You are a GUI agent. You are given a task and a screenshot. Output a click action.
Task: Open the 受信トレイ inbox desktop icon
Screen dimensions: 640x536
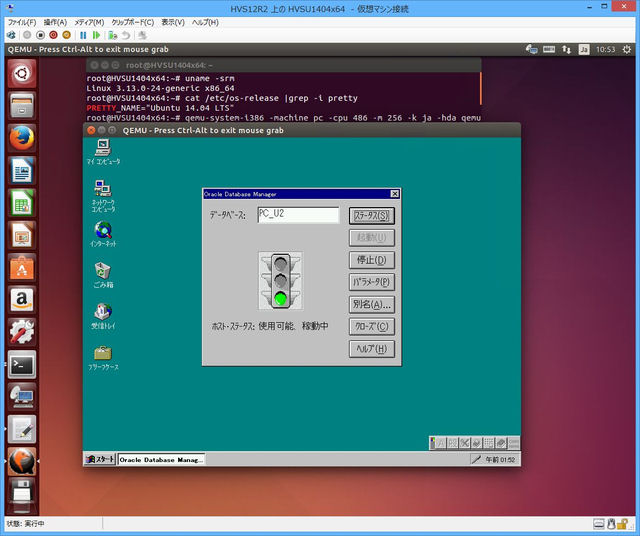coord(103,317)
